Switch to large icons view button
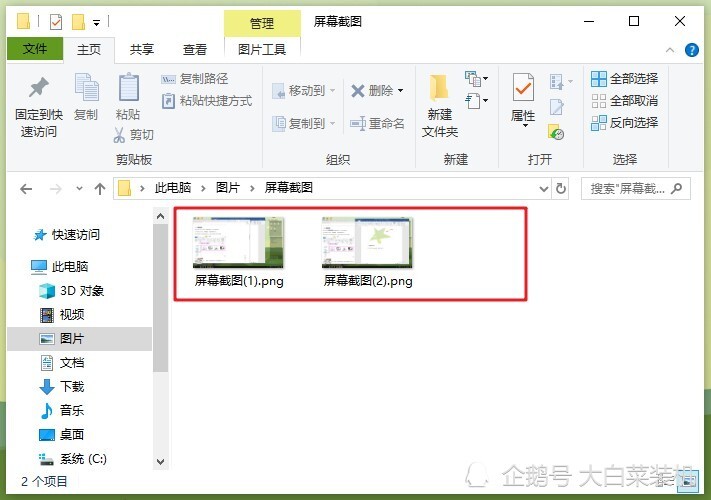Screen dimensions: 711x500 687,482
